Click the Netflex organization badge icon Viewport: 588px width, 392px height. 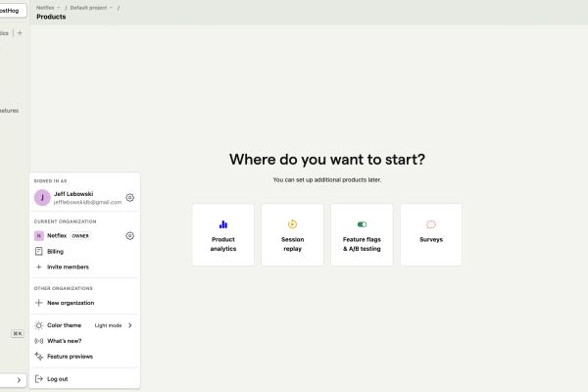click(x=38, y=236)
